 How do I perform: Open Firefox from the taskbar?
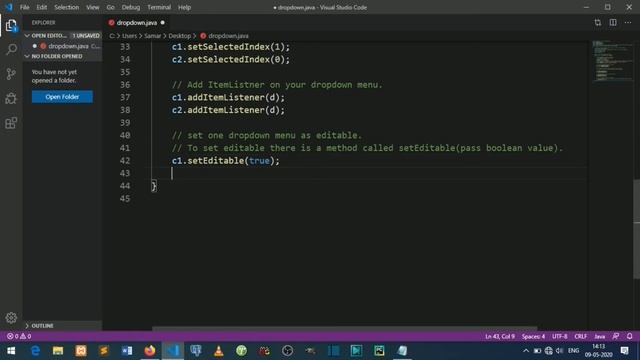[150, 351]
